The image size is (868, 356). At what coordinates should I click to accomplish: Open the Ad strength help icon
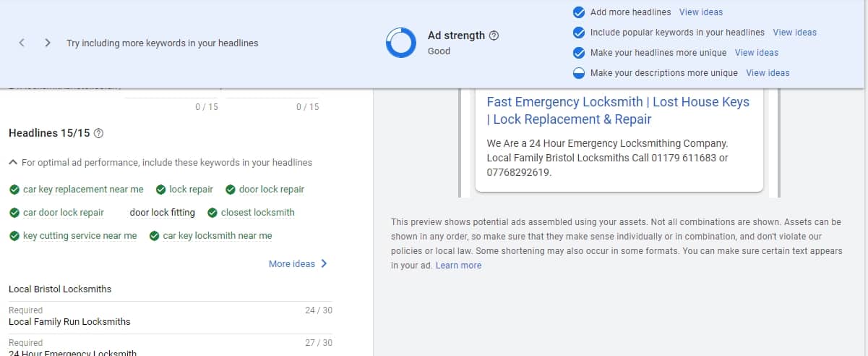coord(494,35)
